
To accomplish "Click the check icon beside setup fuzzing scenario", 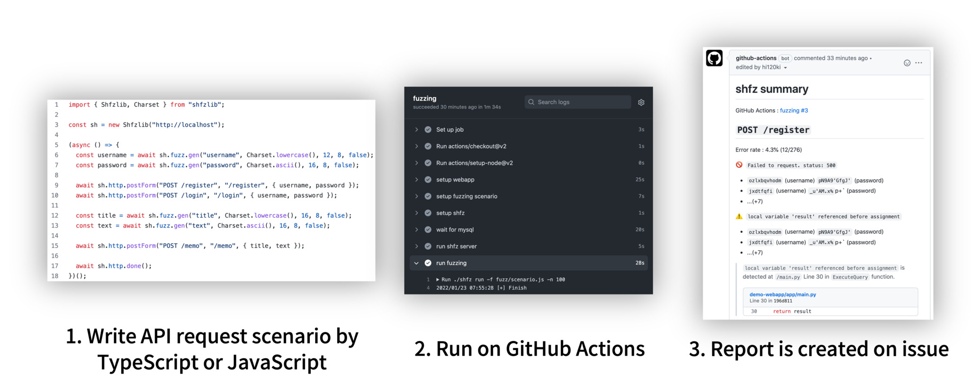I will [428, 196].
